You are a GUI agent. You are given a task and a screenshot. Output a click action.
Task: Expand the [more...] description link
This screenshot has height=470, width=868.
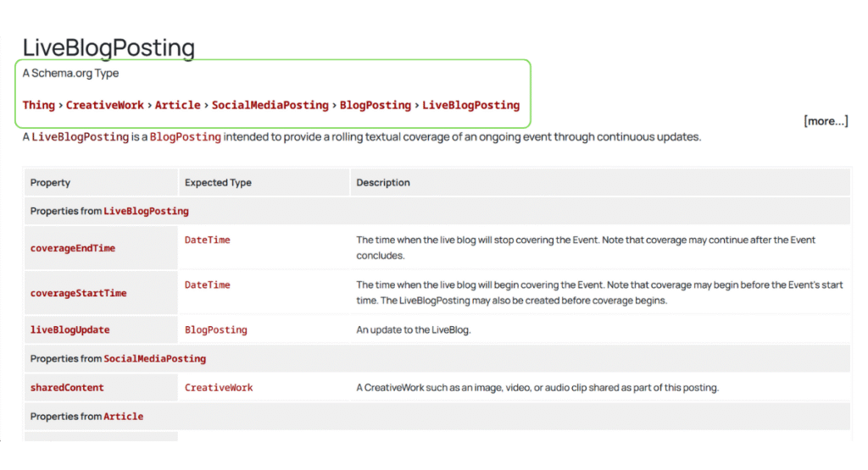click(825, 121)
